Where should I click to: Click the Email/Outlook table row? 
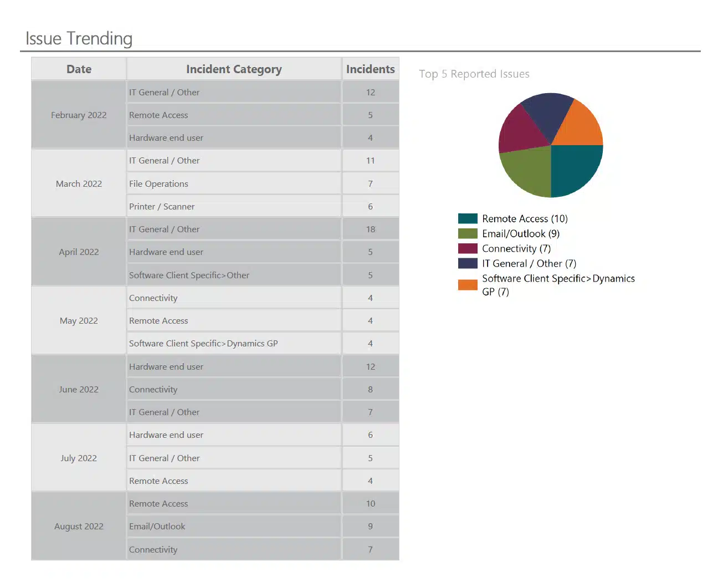(234, 526)
